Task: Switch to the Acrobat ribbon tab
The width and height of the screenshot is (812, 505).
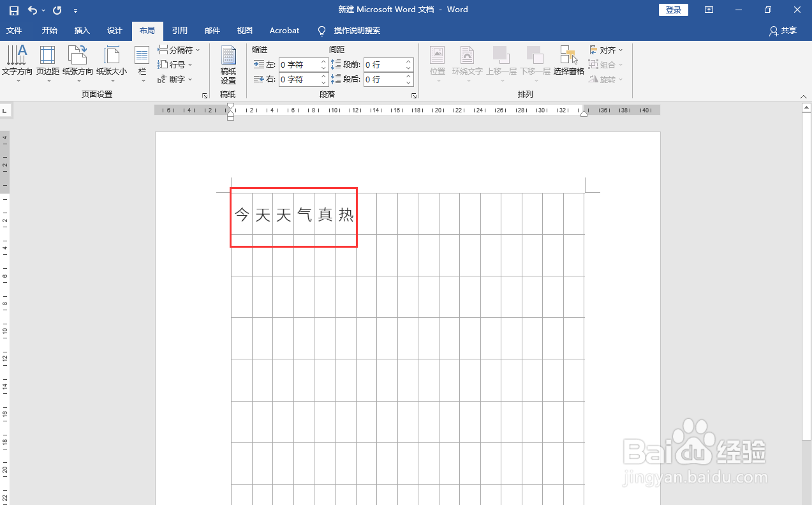Action: [284, 30]
